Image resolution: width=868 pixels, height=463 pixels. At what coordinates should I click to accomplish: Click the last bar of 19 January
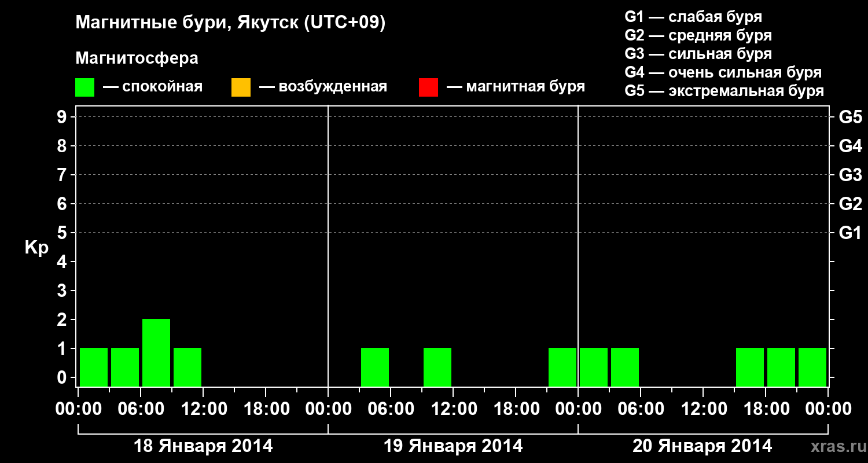pos(562,367)
